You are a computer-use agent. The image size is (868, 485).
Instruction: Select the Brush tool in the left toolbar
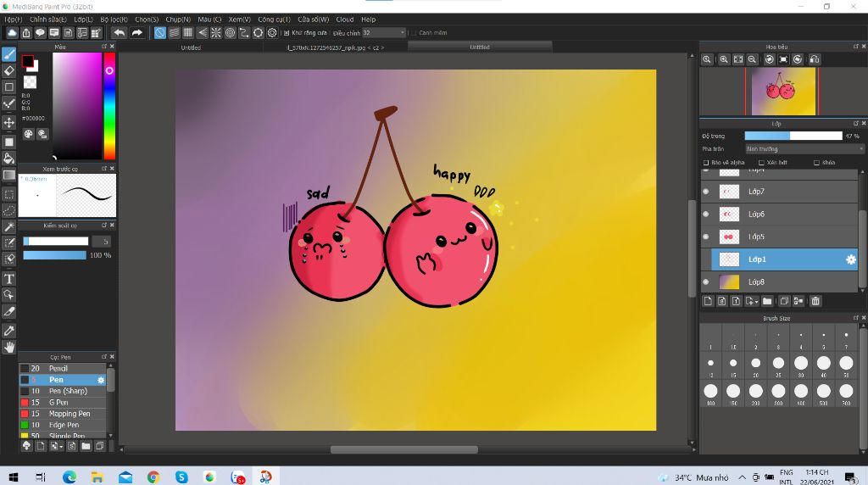tap(8, 54)
